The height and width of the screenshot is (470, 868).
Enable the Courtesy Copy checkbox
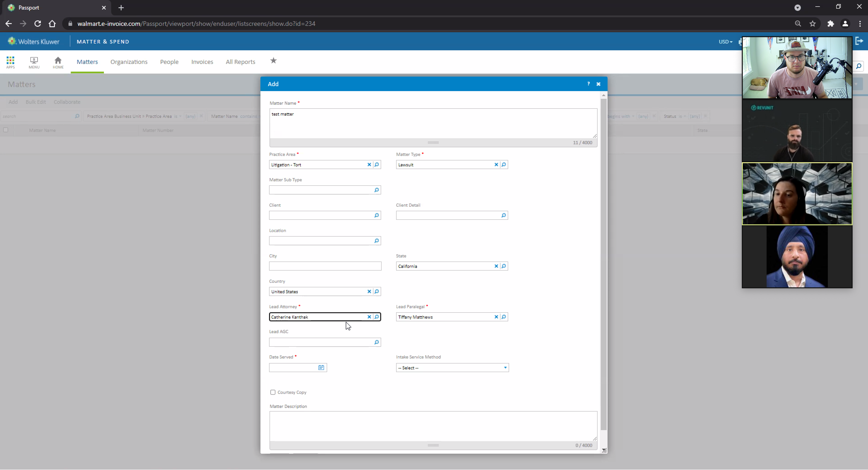point(273,392)
